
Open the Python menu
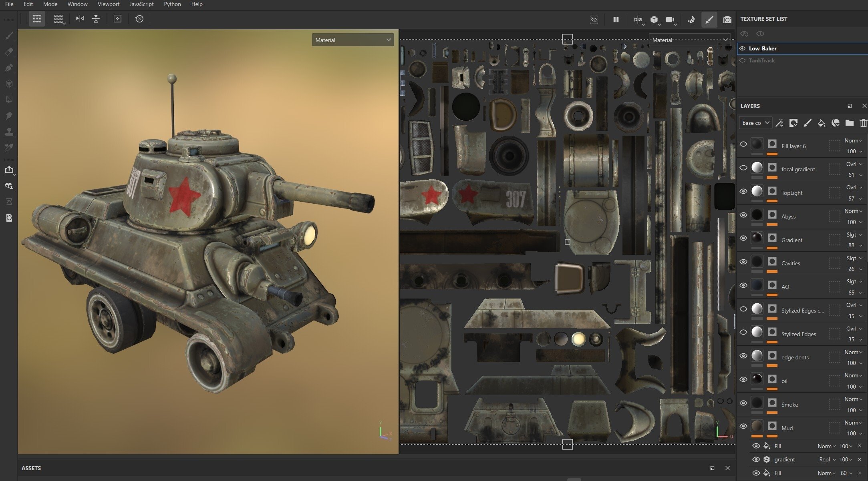pos(172,4)
